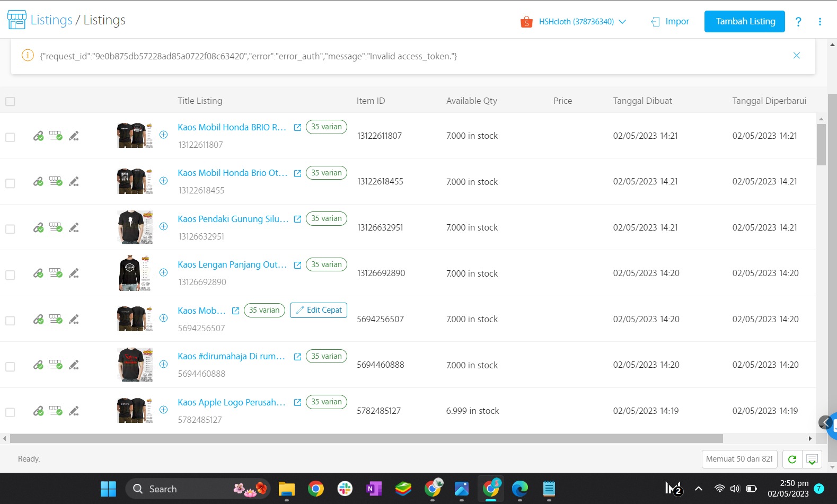Click the Tanggal Dibuat column header
Image resolution: width=837 pixels, height=504 pixels.
click(642, 101)
